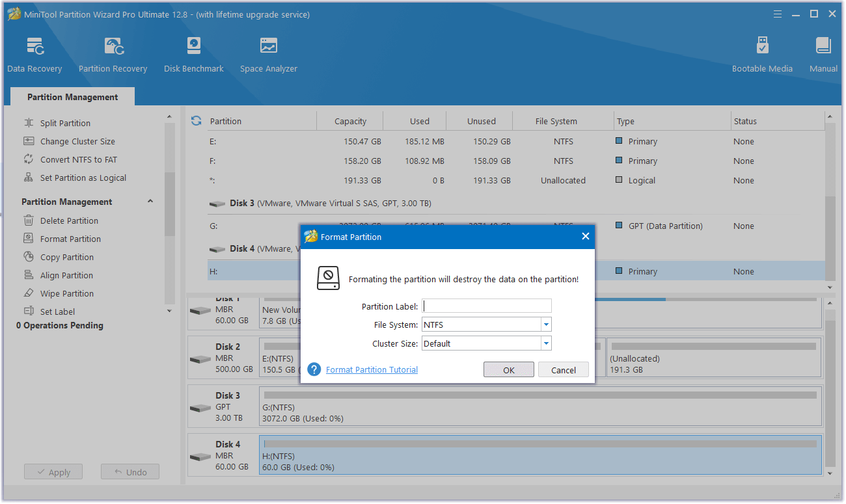This screenshot has height=504, width=846.
Task: Select the 191.3 GB Unallocated block
Action: pyautogui.click(x=713, y=358)
